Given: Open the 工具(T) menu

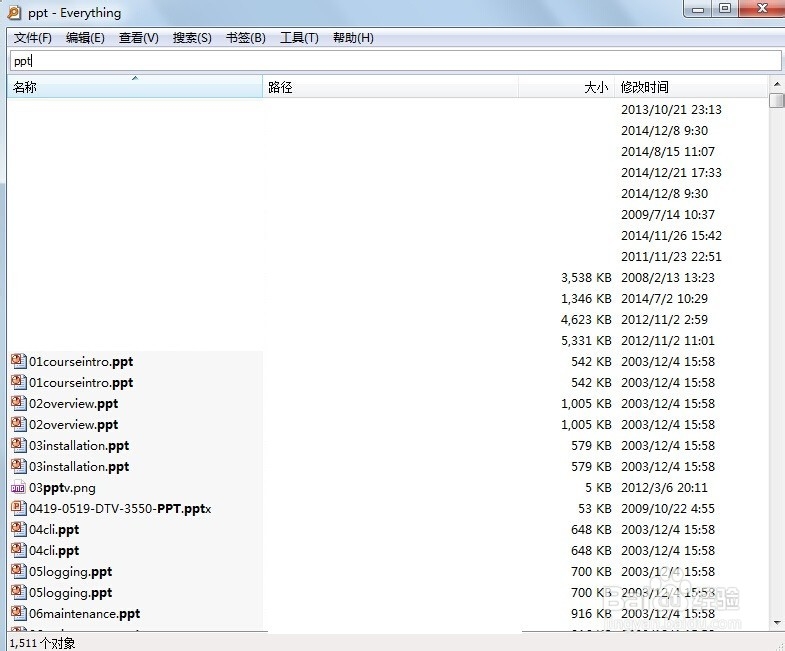Looking at the screenshot, I should pos(299,38).
